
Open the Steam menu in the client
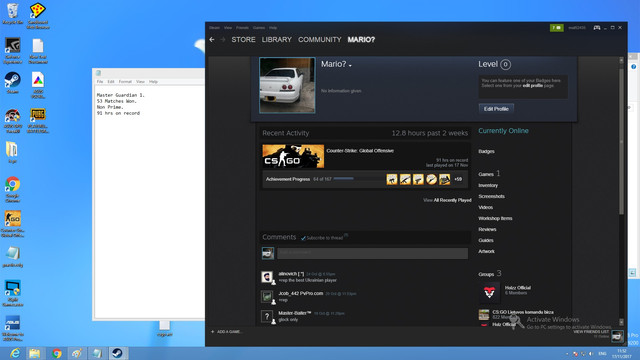click(214, 28)
